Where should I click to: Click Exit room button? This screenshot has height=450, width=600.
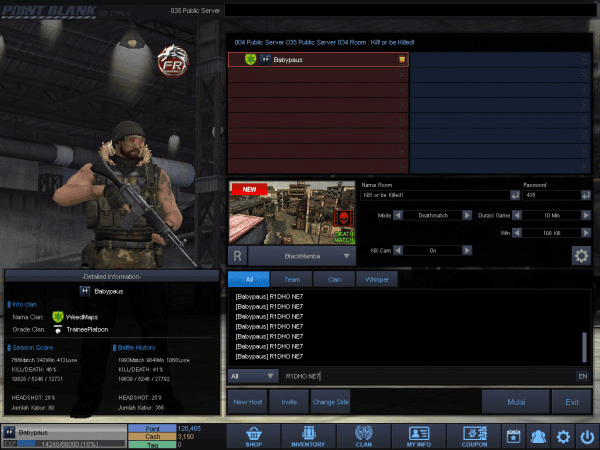click(x=572, y=402)
